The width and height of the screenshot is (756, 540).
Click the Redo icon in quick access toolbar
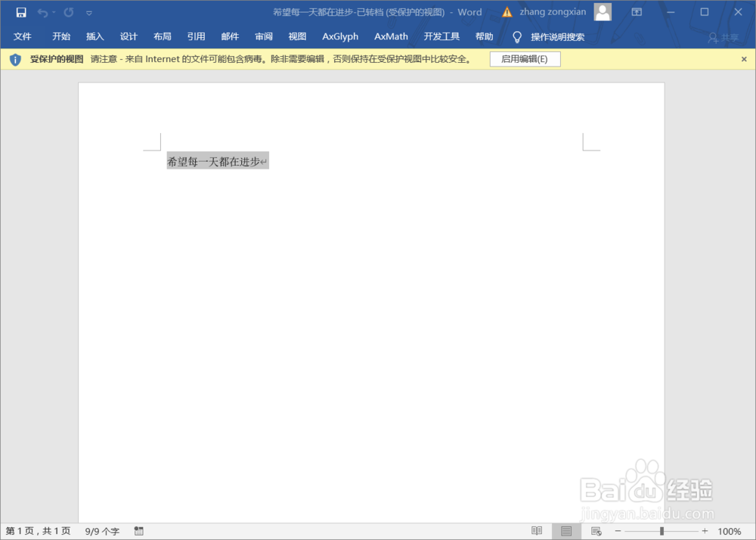tap(69, 13)
